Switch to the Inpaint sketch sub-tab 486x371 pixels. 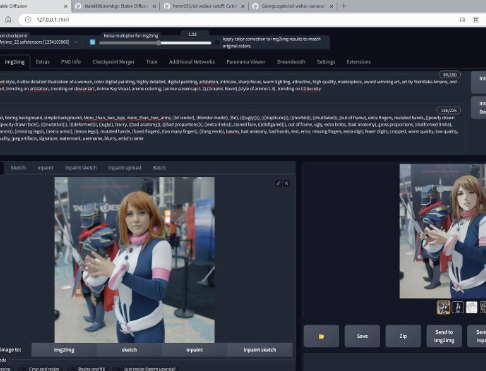pyautogui.click(x=81, y=168)
